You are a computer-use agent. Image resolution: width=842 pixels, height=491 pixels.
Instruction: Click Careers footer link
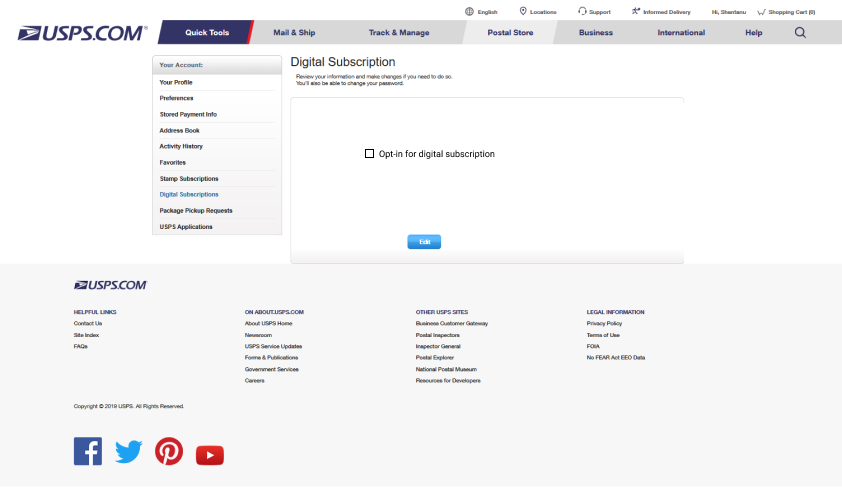[x=255, y=381]
